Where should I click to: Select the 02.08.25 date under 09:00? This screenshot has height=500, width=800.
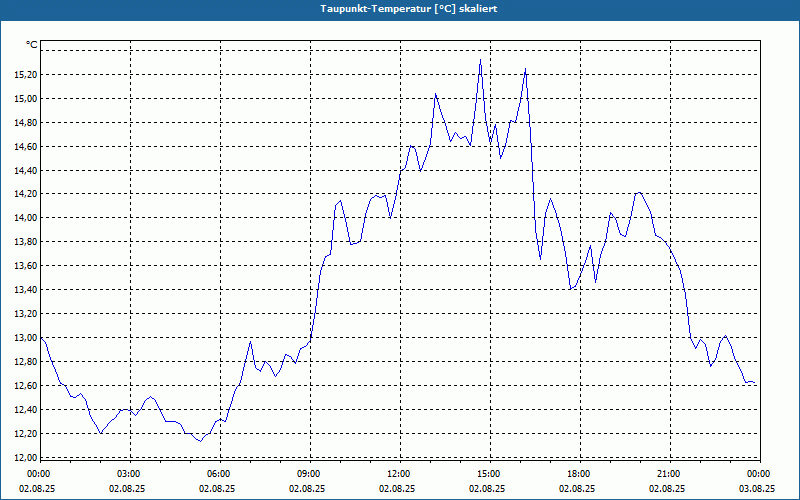coord(307,489)
